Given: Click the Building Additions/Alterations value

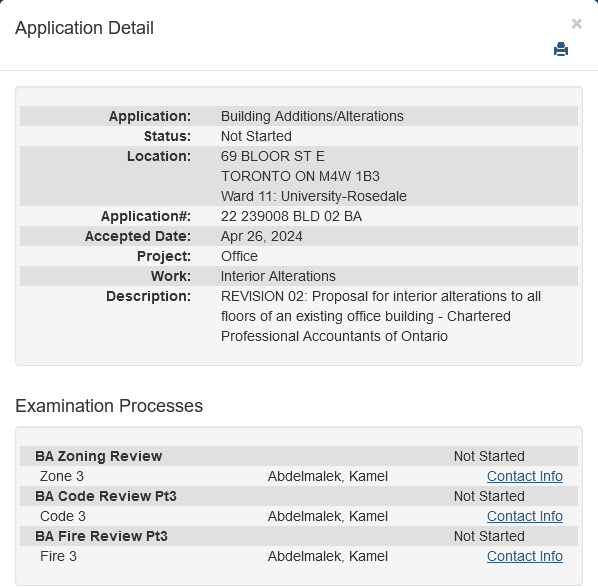Looking at the screenshot, I should [x=312, y=116].
